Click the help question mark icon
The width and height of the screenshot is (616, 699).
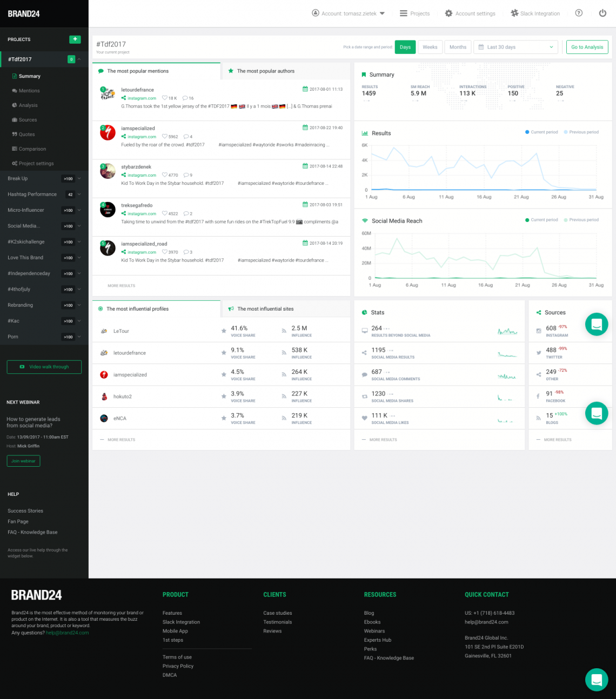tap(579, 14)
